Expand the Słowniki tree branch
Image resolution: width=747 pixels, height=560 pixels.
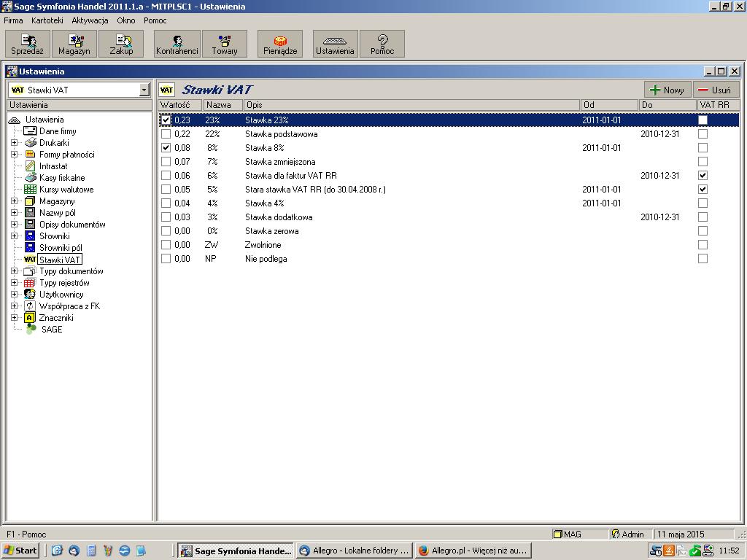point(15,236)
